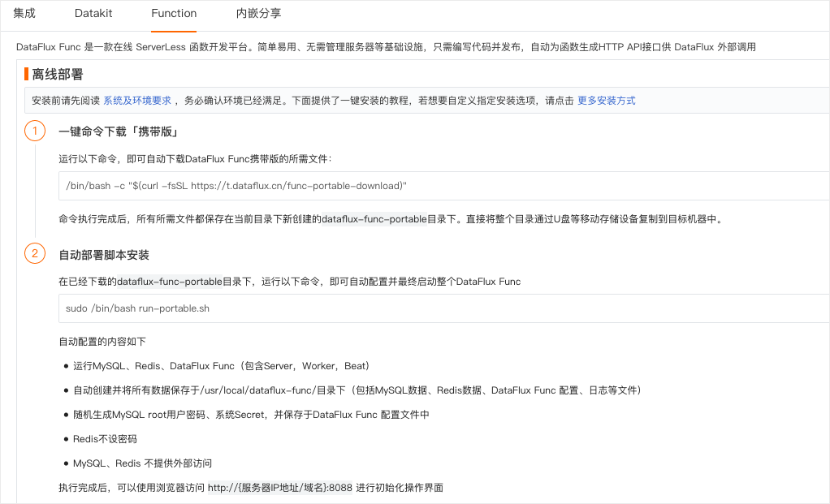Open the 更多安装方式 link
The height and width of the screenshot is (504, 830).
coord(606,101)
